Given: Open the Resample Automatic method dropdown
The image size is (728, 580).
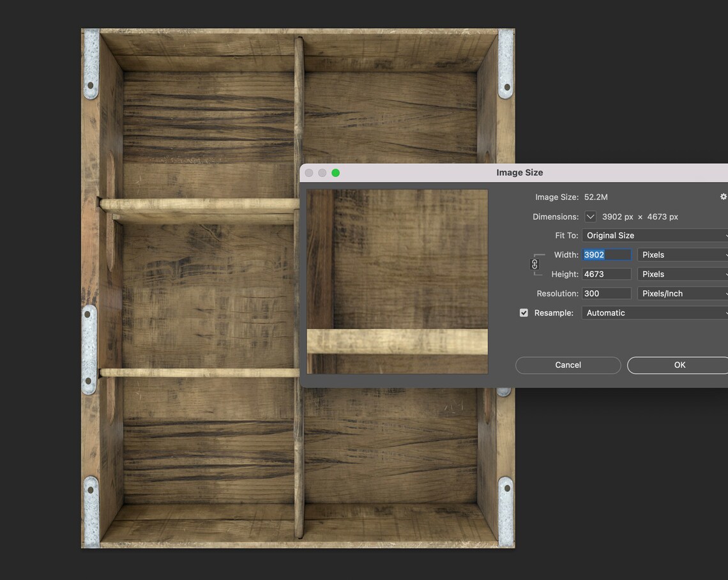Looking at the screenshot, I should (x=655, y=313).
